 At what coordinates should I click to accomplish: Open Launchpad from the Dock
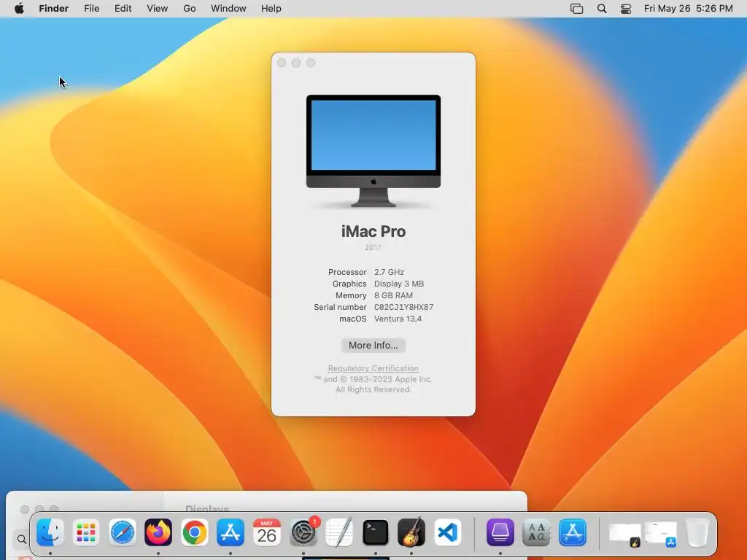point(86,532)
